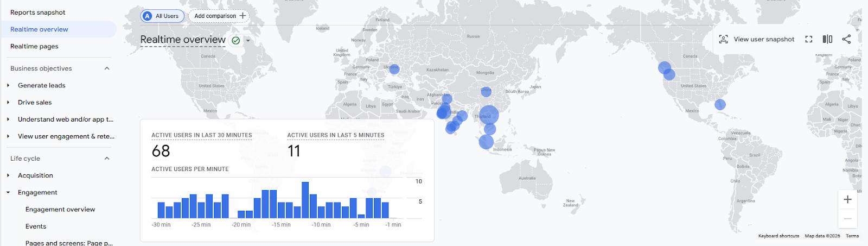Click the green report status check icon
The image size is (868, 246).
236,40
